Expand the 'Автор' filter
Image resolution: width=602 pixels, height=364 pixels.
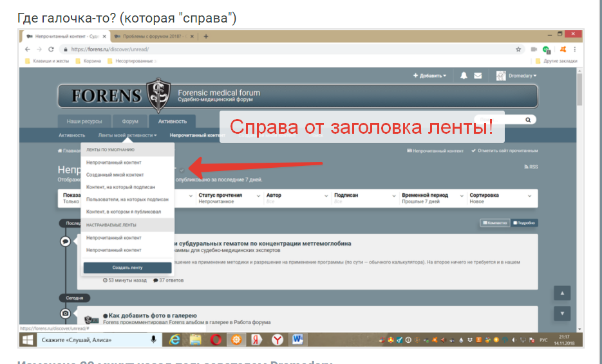click(x=297, y=198)
